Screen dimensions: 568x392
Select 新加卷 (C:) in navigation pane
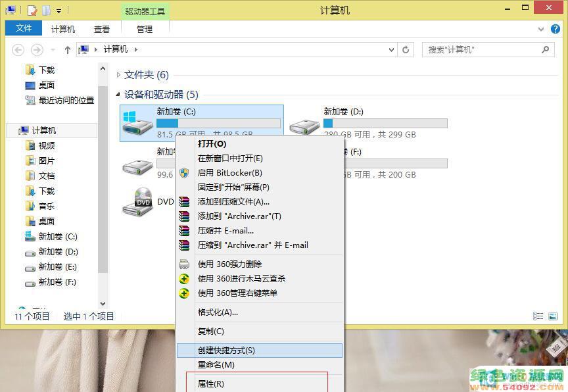pos(51,237)
